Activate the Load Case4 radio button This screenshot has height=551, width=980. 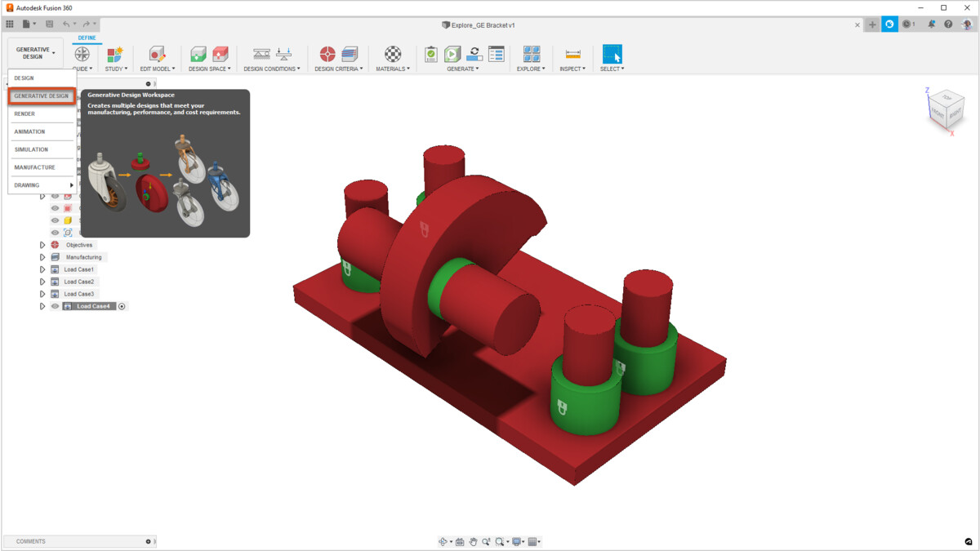point(122,306)
